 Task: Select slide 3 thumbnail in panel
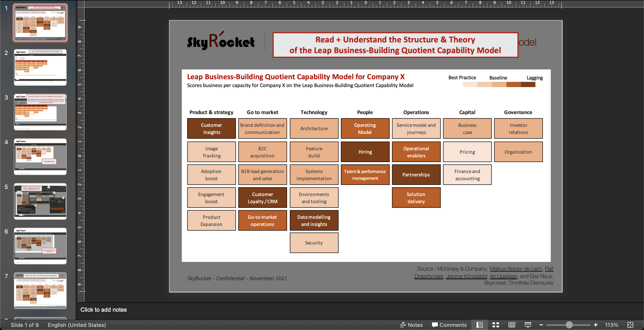40,112
